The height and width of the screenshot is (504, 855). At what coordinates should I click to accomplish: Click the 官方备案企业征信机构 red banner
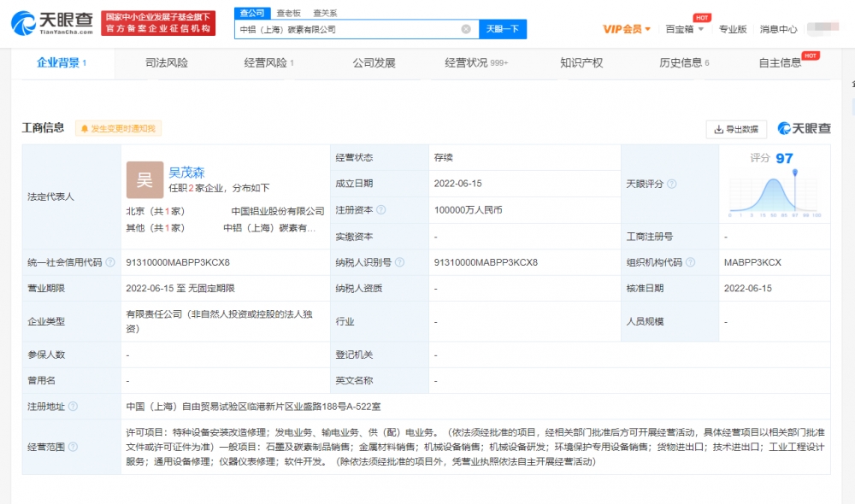158,23
